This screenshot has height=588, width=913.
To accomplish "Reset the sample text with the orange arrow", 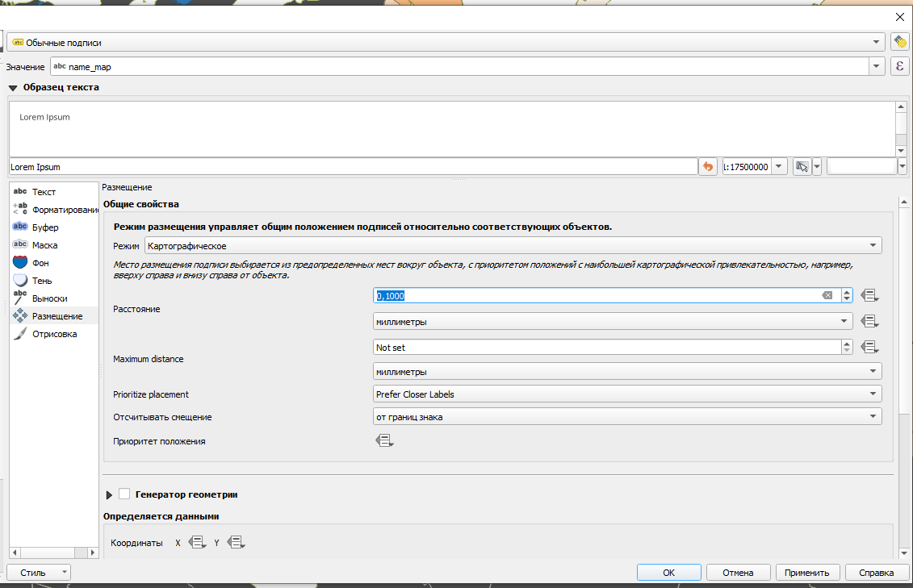I will [x=708, y=166].
